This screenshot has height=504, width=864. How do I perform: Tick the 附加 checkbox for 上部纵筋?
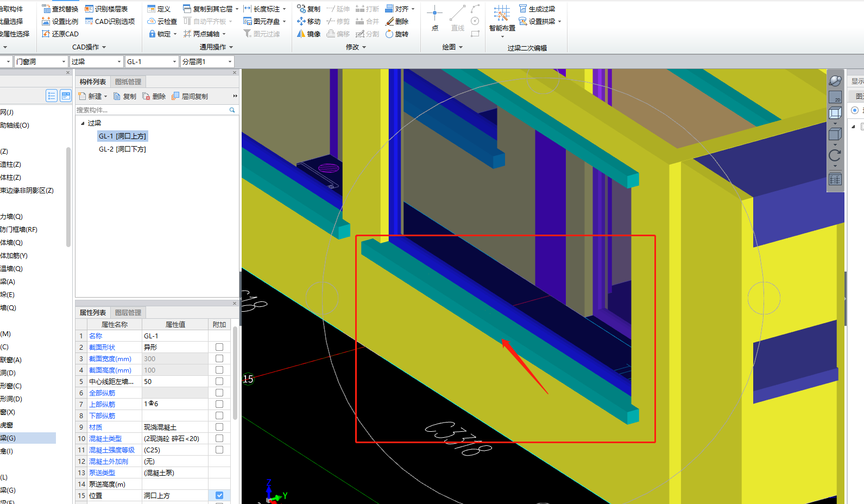[219, 404]
